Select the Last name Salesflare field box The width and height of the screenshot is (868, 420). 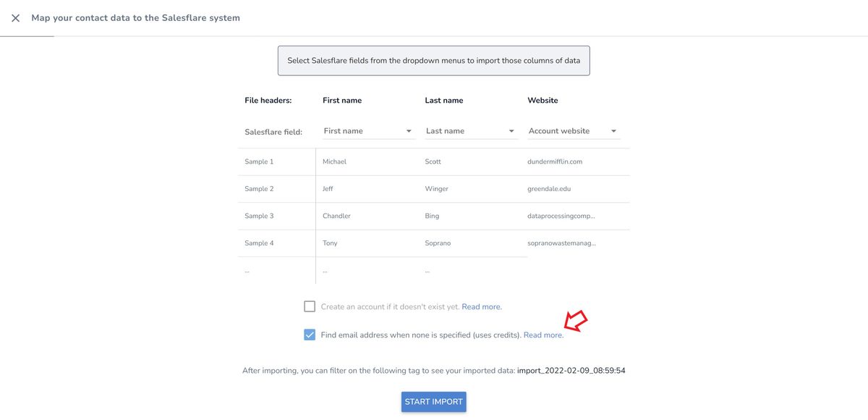(471, 131)
